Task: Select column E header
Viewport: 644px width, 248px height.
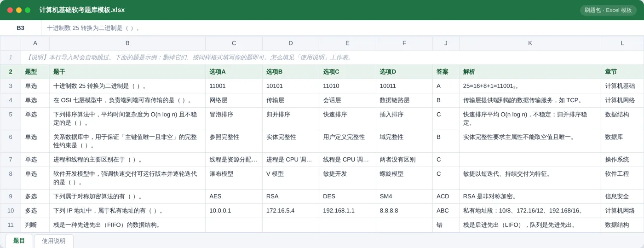Action: (347, 43)
